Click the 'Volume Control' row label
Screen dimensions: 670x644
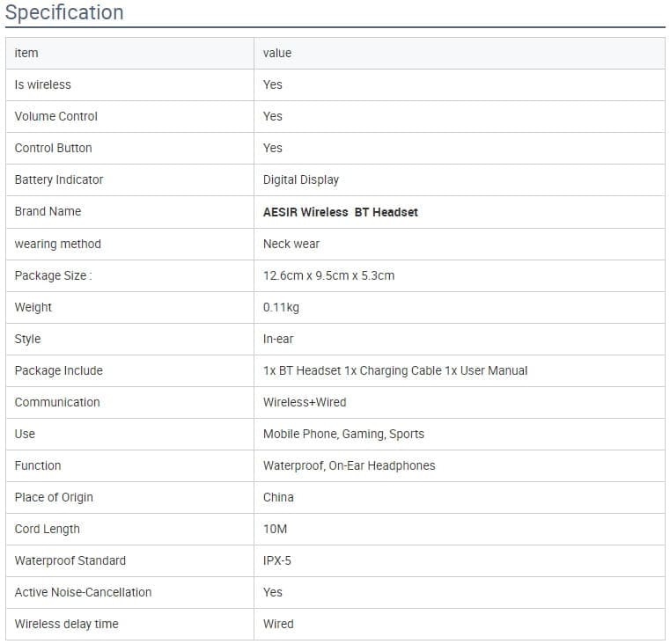pyautogui.click(x=55, y=116)
